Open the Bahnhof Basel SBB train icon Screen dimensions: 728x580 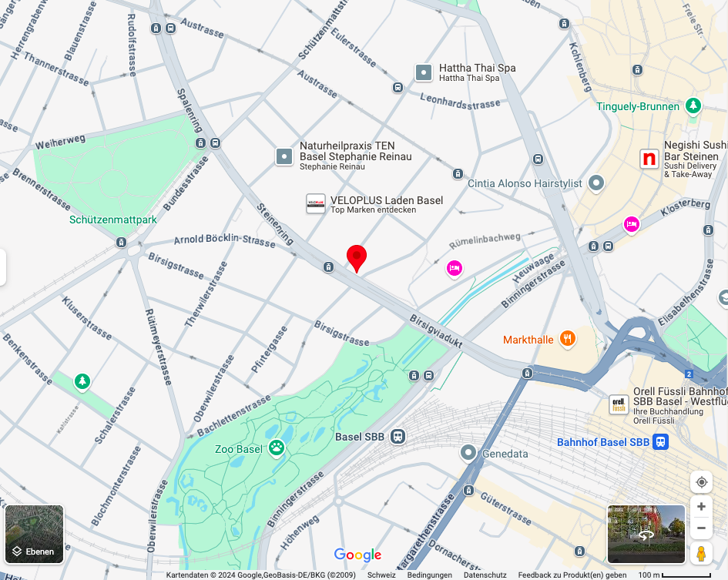(x=660, y=441)
